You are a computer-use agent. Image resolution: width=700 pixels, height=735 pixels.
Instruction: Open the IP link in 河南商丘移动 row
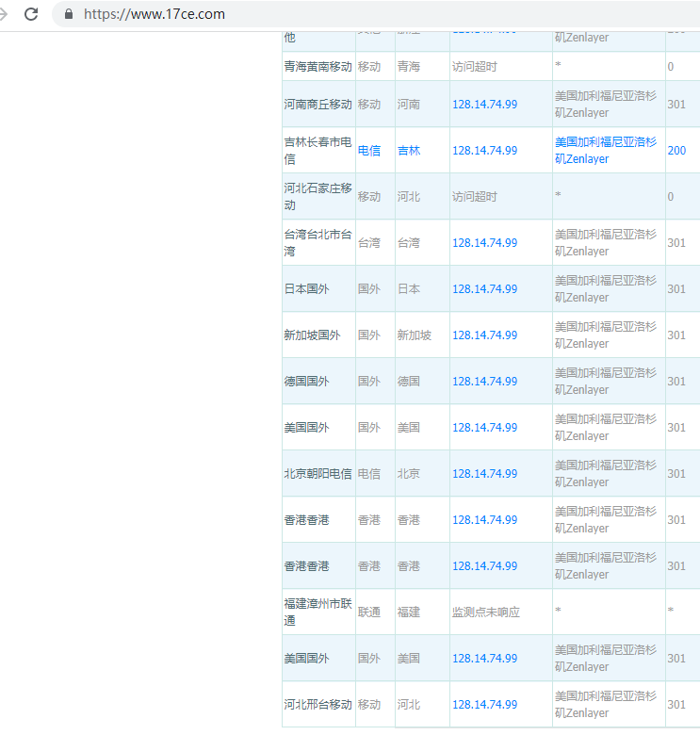(x=484, y=104)
